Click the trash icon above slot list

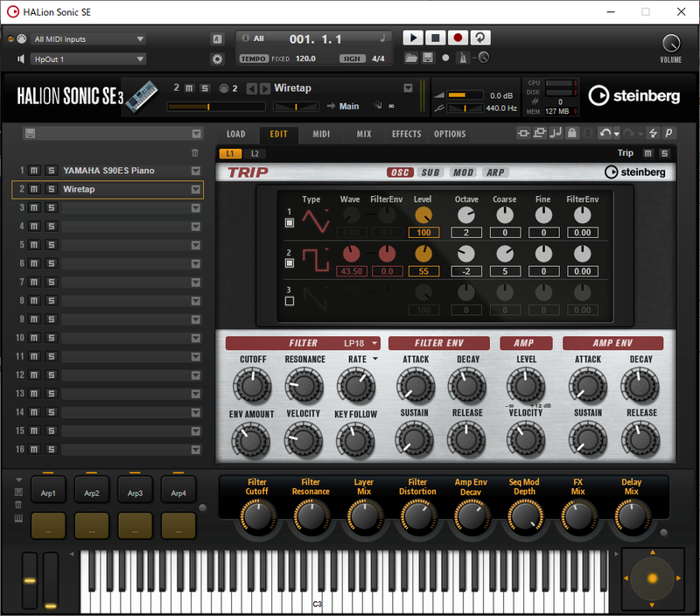tap(195, 153)
